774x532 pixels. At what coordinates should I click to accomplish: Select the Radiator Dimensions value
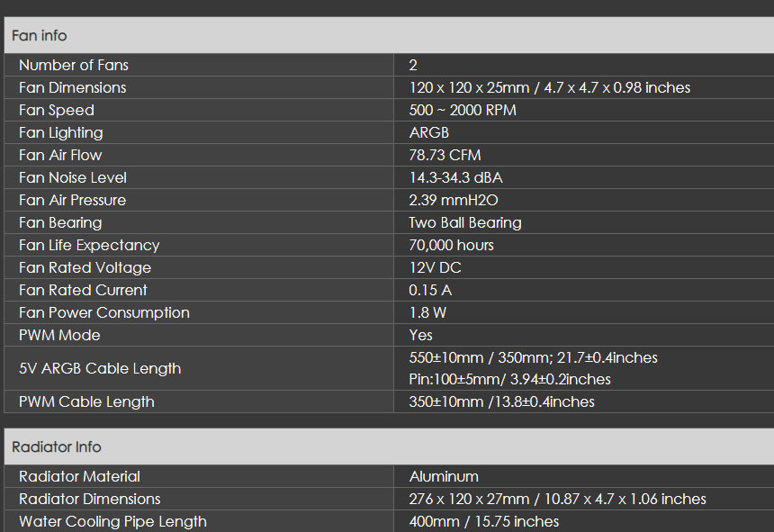[x=557, y=499]
